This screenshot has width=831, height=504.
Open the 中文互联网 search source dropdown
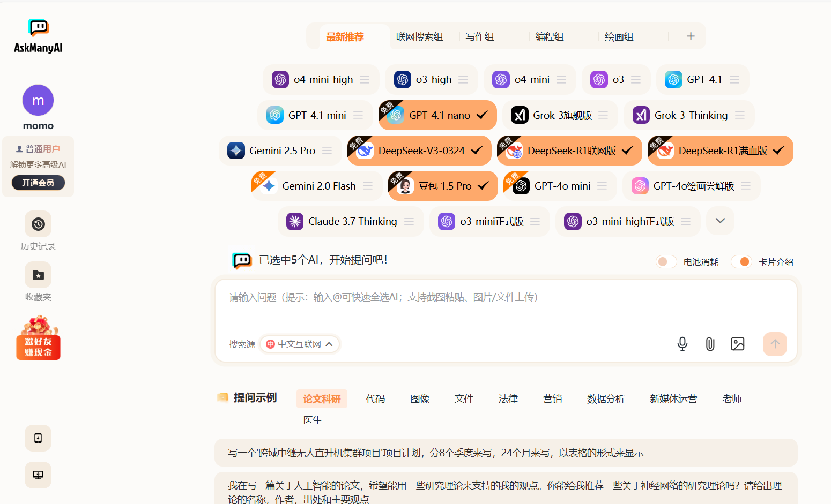tap(300, 344)
